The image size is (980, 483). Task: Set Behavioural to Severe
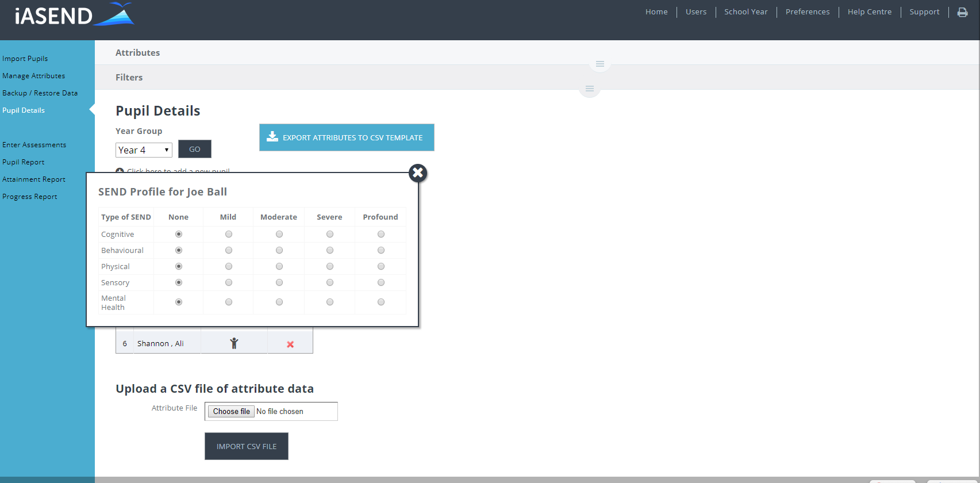330,250
